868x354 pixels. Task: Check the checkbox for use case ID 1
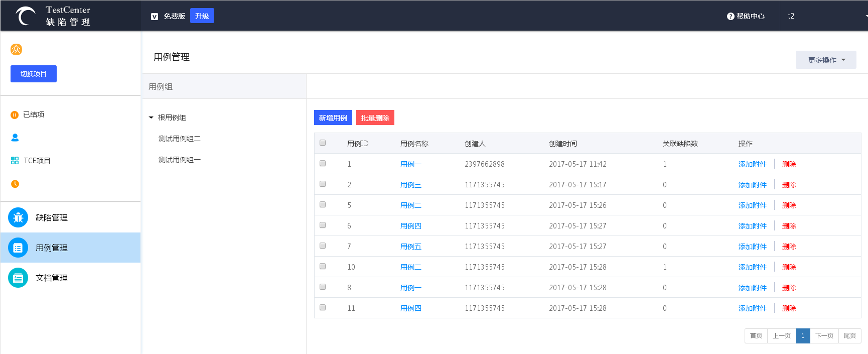(323, 163)
